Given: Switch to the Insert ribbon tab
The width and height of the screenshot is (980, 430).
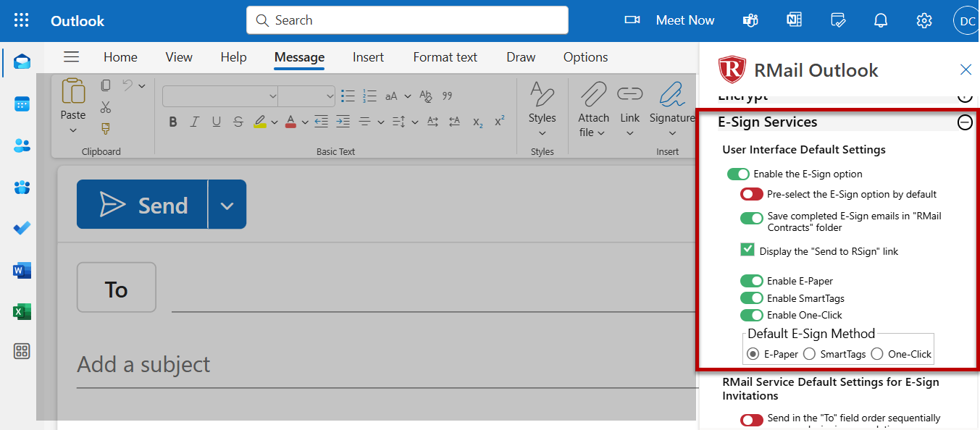Looking at the screenshot, I should 368,57.
